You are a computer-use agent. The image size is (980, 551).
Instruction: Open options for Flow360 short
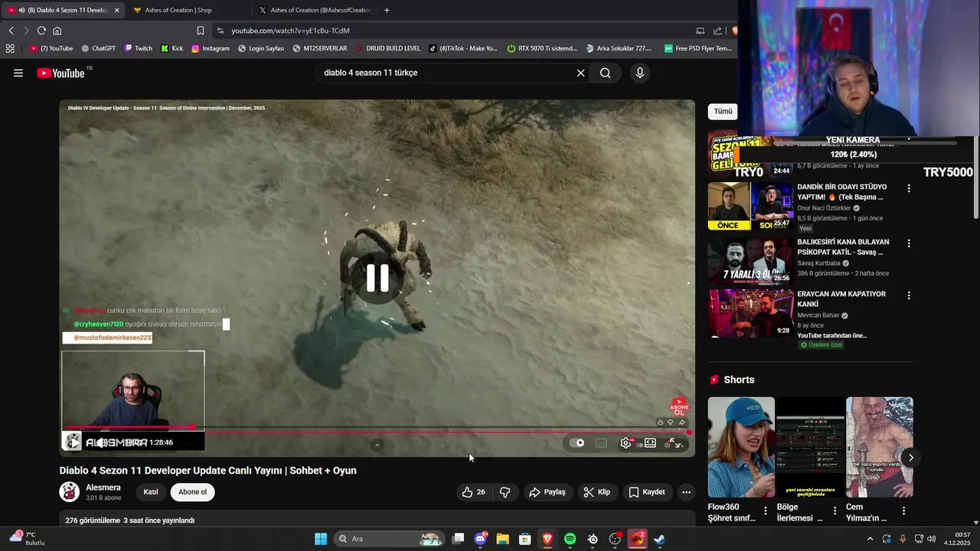766,510
